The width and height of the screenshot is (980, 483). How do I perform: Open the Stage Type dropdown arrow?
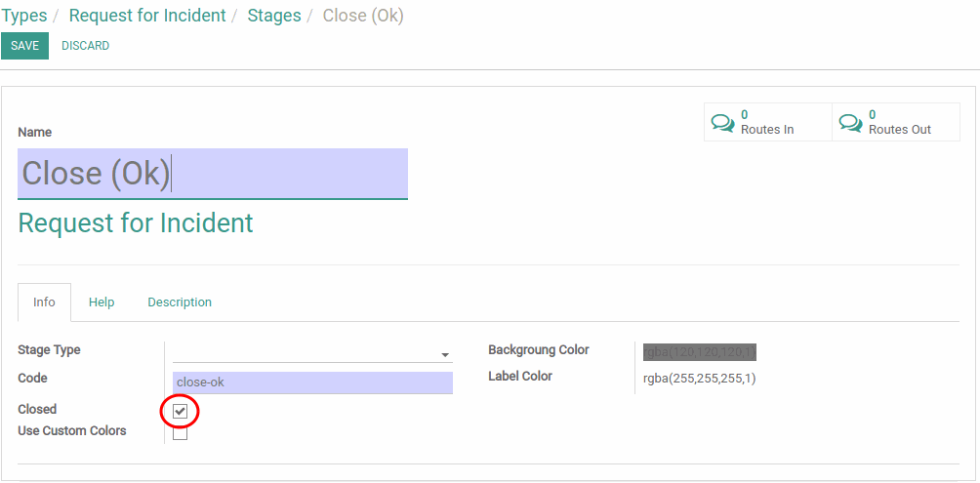click(x=445, y=355)
